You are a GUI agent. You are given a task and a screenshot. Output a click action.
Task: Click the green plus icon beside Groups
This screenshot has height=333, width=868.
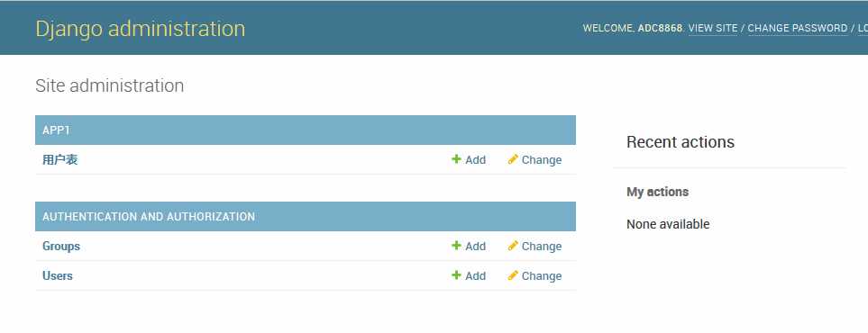pyautogui.click(x=456, y=246)
